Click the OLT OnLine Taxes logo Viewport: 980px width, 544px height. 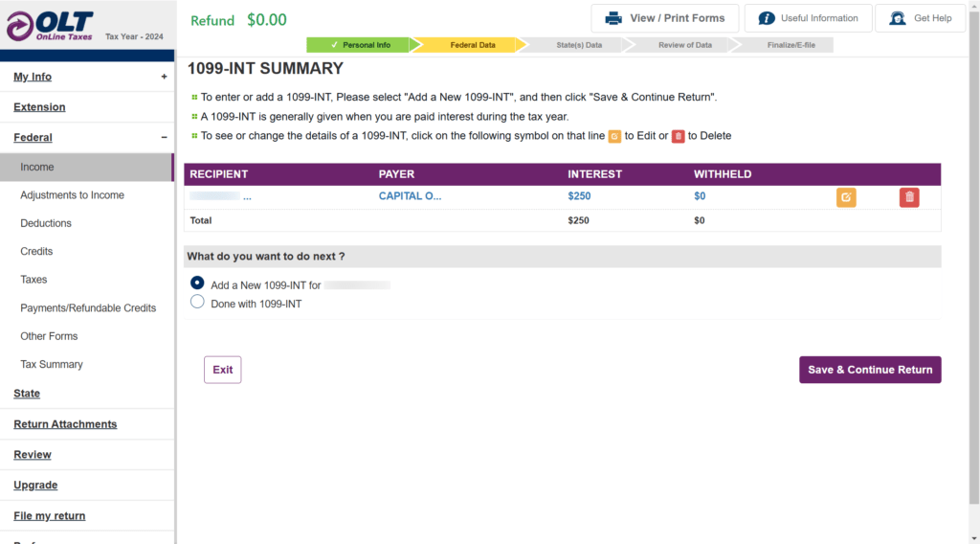50,25
